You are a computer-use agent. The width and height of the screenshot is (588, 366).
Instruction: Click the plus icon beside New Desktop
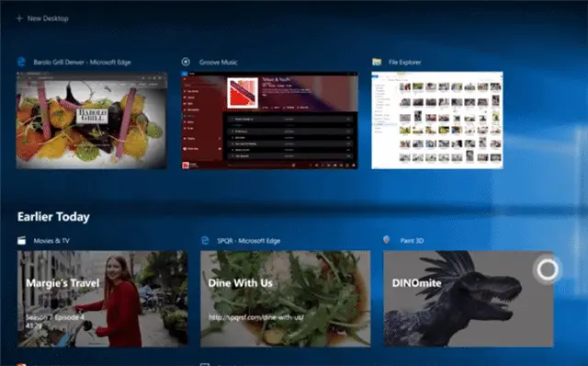point(19,18)
